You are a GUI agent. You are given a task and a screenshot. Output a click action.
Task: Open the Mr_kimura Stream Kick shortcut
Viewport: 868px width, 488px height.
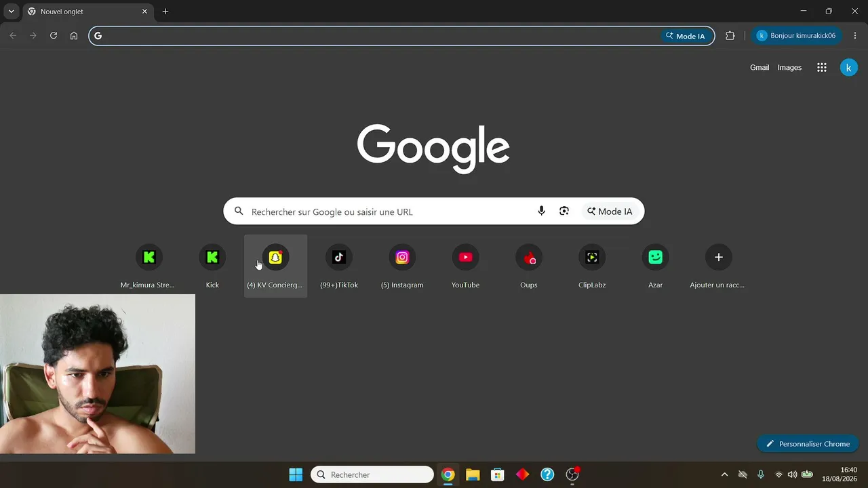149,265
